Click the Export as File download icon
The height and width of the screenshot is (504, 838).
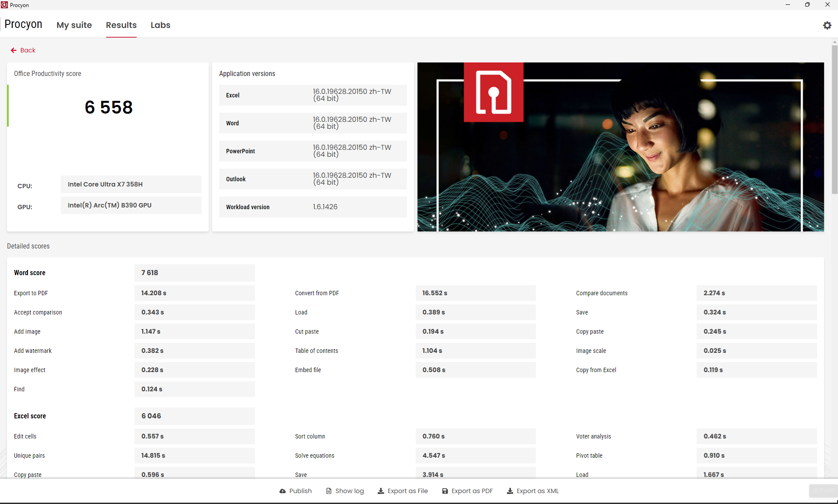tap(381, 491)
